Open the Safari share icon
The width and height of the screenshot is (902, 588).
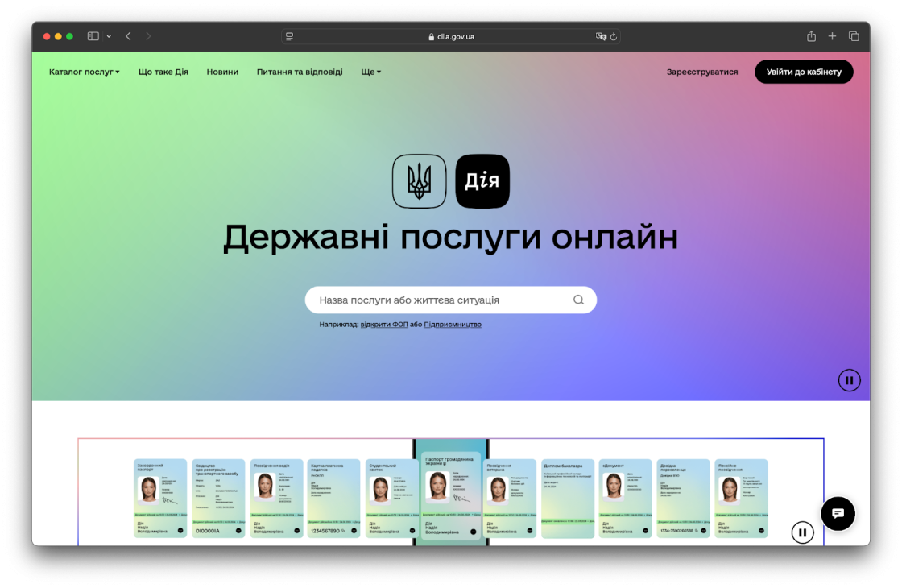click(x=811, y=36)
